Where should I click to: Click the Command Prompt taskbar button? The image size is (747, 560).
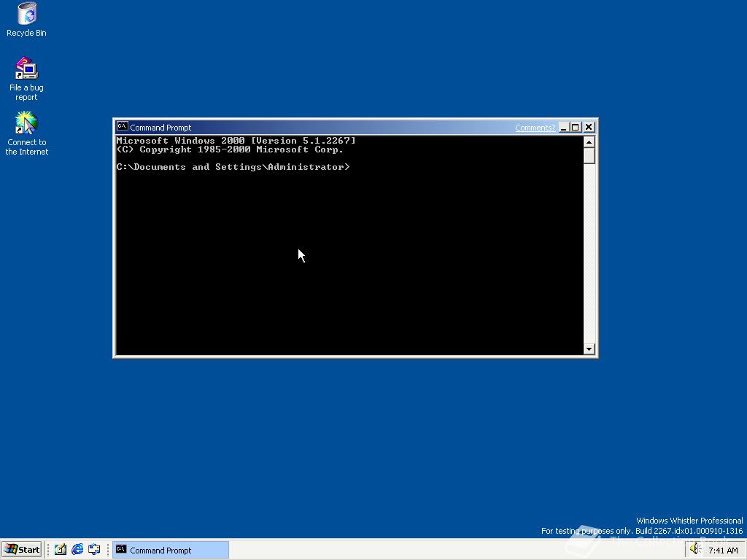(x=171, y=550)
